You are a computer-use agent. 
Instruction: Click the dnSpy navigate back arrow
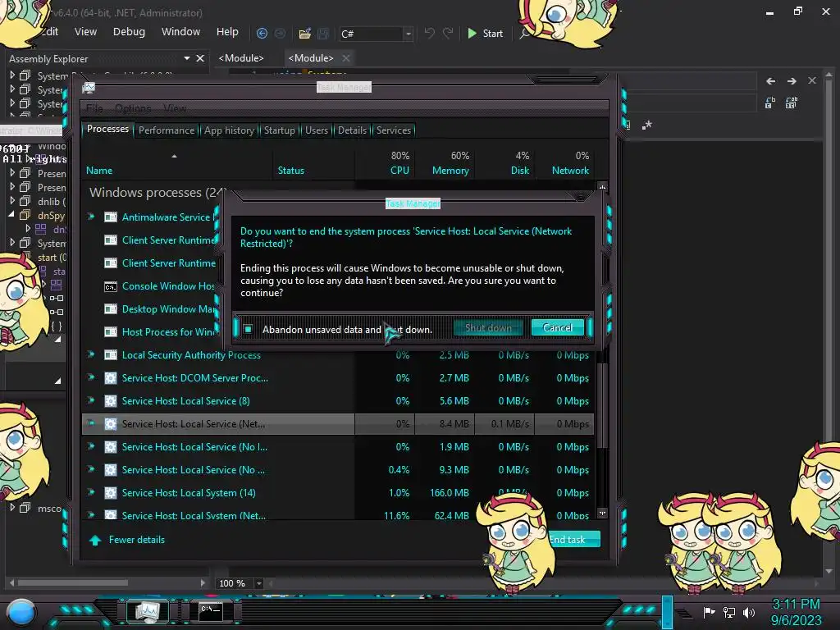tap(262, 33)
